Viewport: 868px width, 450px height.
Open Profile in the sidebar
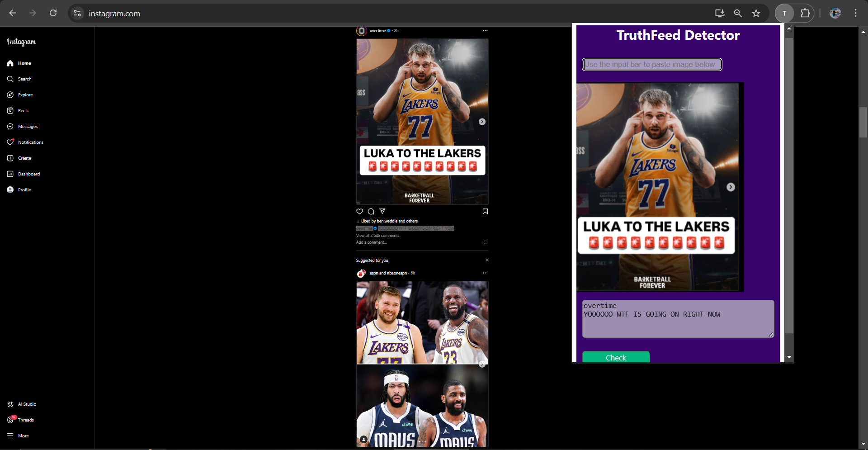click(19, 190)
